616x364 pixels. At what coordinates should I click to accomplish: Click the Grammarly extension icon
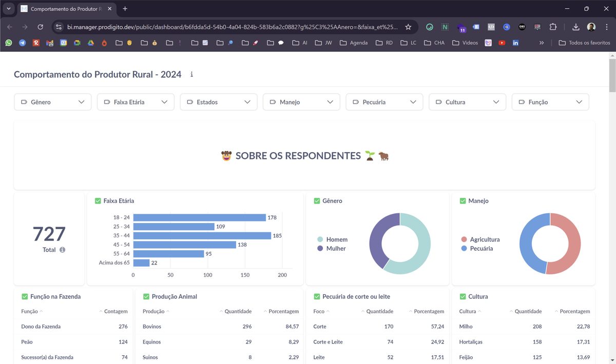(430, 27)
